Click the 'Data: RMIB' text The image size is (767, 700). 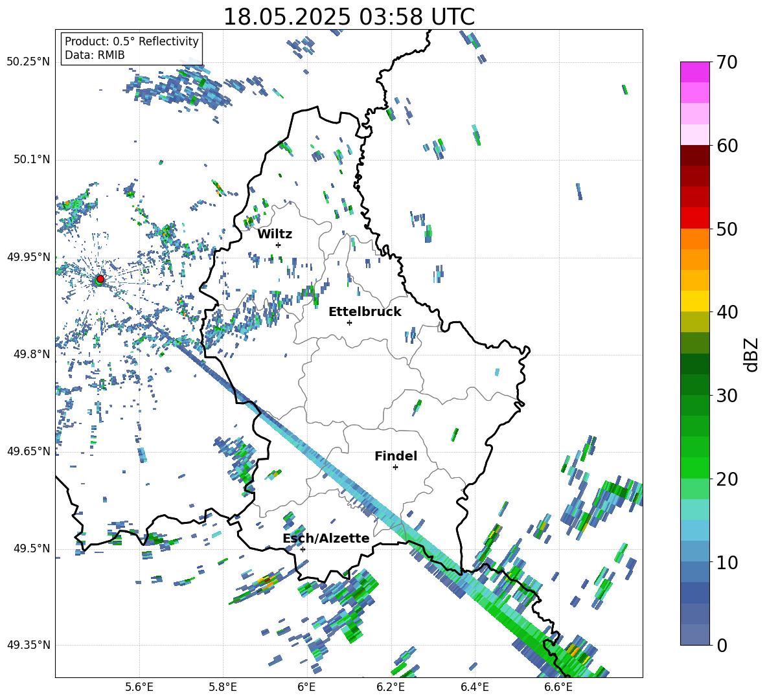[x=95, y=55]
